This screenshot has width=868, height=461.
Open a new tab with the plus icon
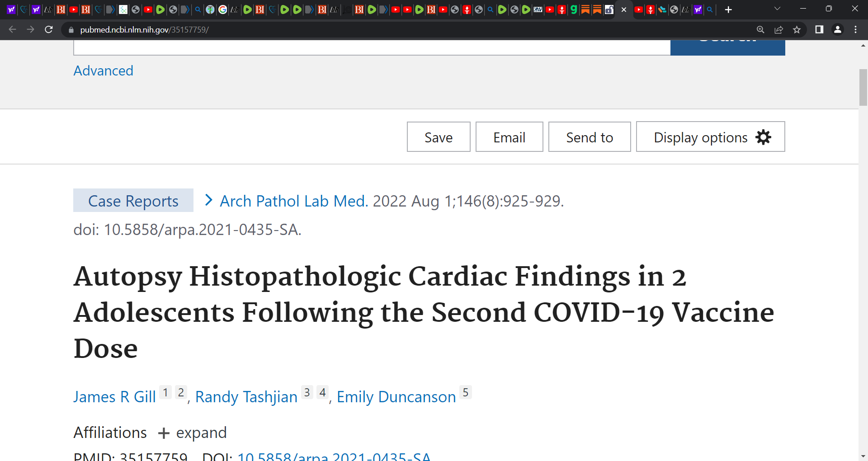click(728, 9)
